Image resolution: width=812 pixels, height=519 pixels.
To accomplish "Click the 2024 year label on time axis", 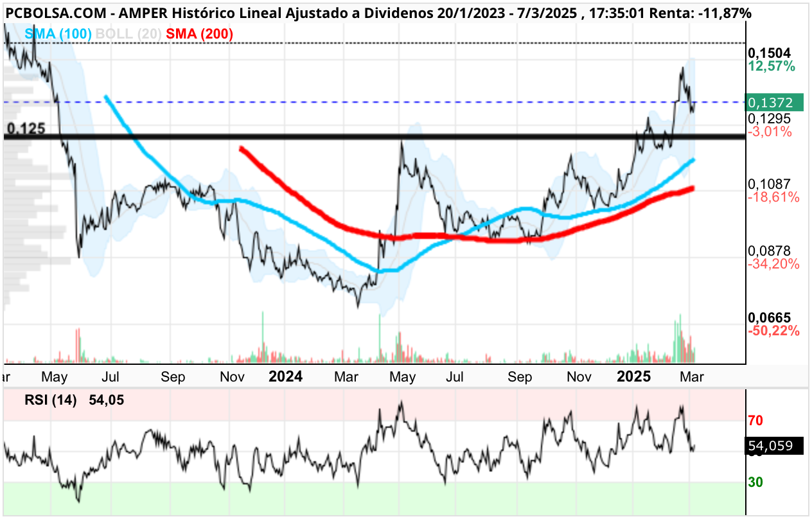I will (285, 376).
